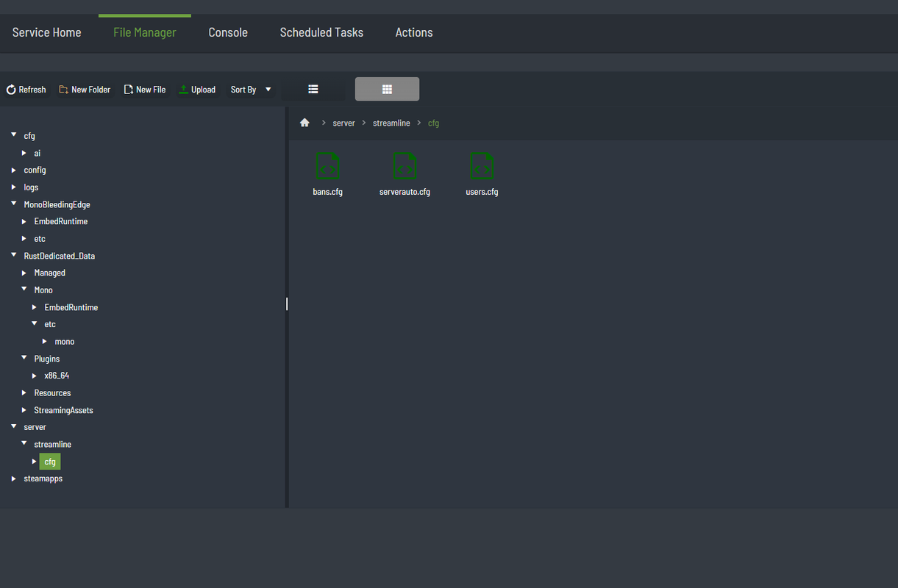Collapse the MonoBleedingEdge folder arrow
The width and height of the screenshot is (898, 588).
coord(14,204)
